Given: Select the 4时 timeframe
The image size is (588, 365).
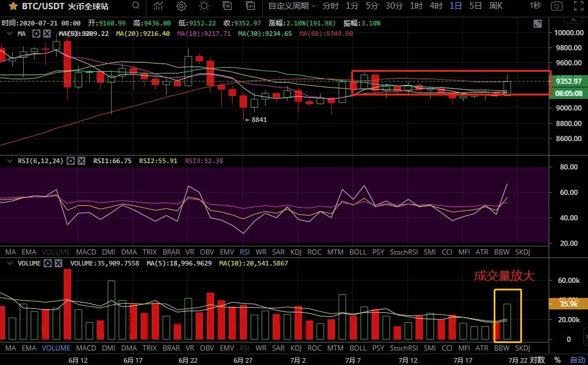Looking at the screenshot, I should (436, 6).
